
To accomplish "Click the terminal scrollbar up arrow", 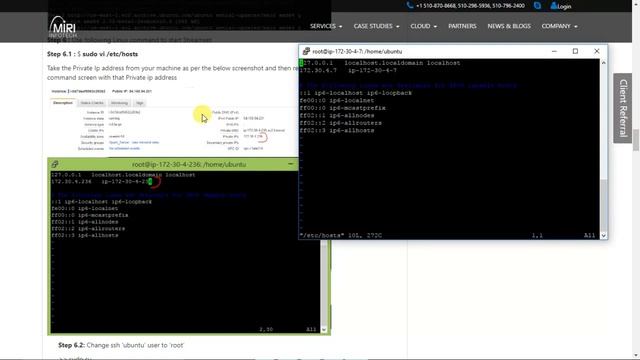I will [x=603, y=63].
